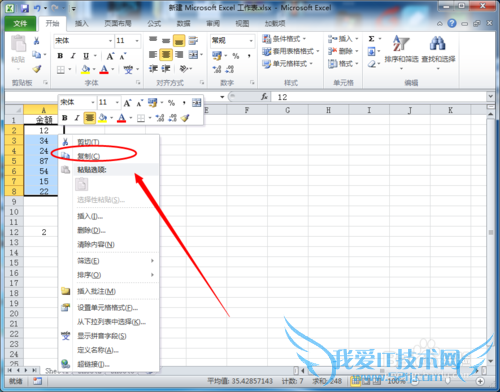This screenshot has height=392, width=500.
Task: Click the comma style icon in ribbon
Action: click(249, 56)
